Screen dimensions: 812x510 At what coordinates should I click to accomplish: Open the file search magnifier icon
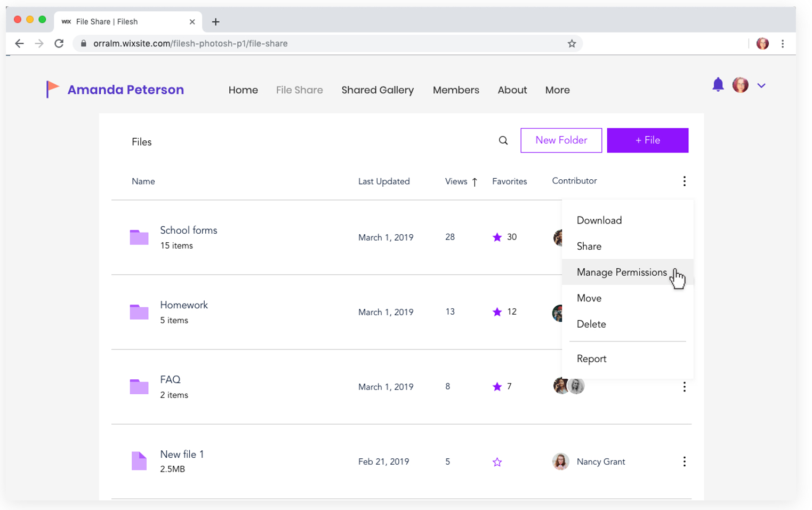click(503, 140)
